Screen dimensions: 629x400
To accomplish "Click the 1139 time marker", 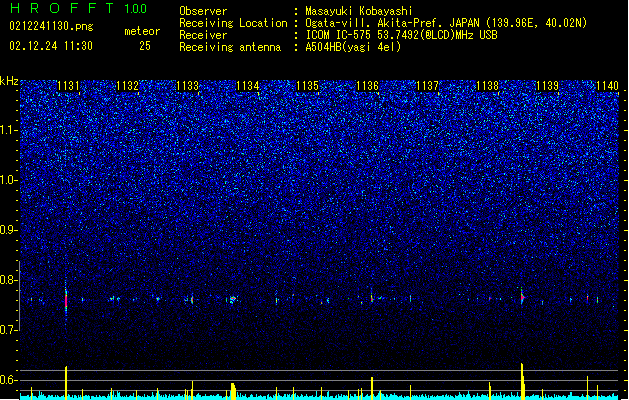I will point(548,85).
